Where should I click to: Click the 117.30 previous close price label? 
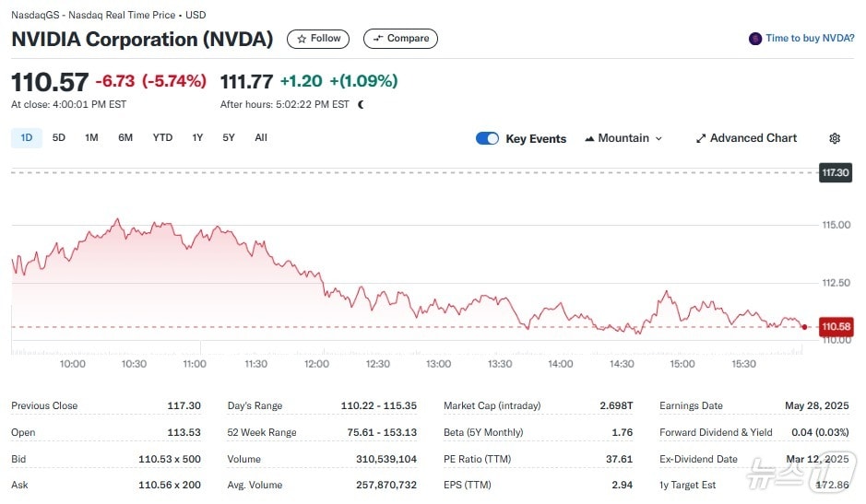(x=835, y=172)
